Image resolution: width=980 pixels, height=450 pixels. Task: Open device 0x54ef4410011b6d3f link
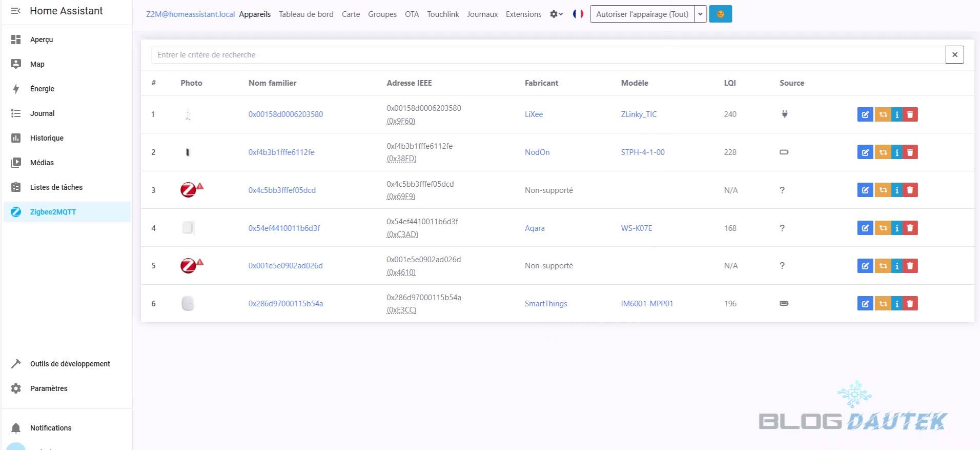(x=284, y=228)
